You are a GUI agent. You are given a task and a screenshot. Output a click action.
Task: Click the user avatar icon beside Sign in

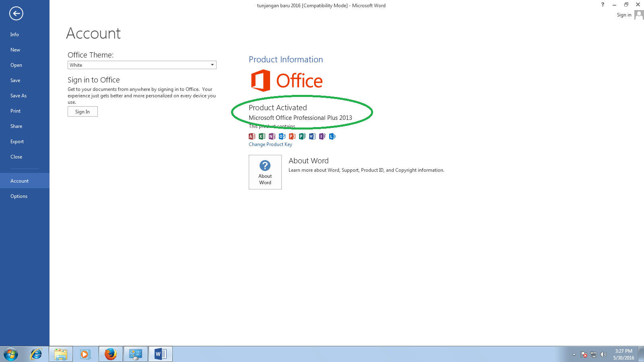pos(639,15)
